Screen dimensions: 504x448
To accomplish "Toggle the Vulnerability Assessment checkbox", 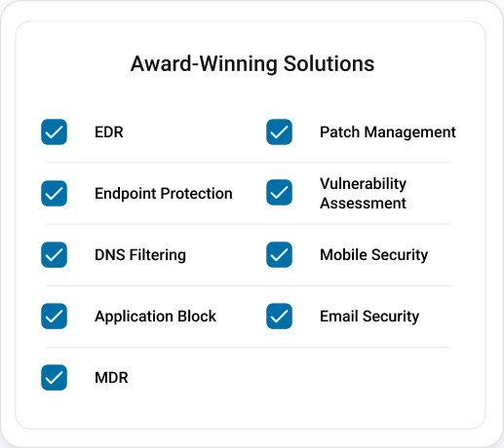I will coord(279,193).
